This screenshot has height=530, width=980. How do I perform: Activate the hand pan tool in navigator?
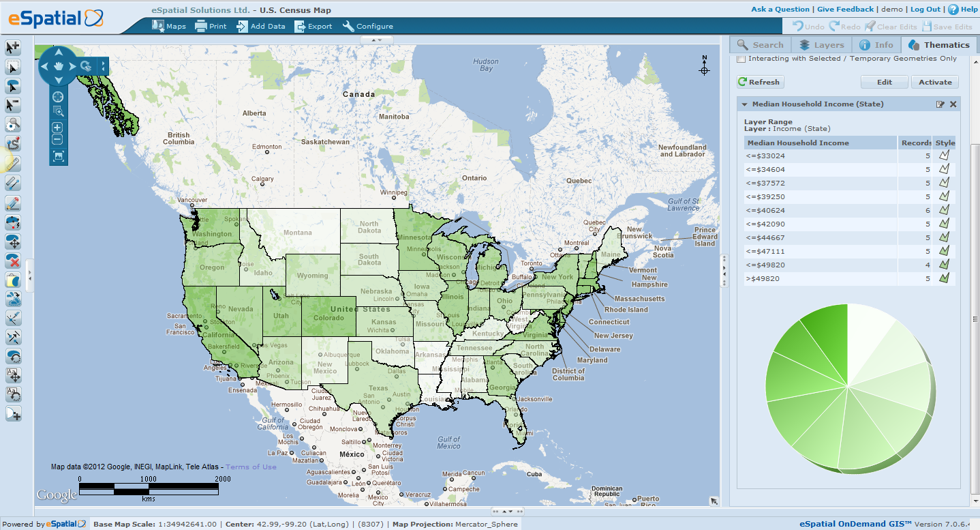tap(59, 66)
